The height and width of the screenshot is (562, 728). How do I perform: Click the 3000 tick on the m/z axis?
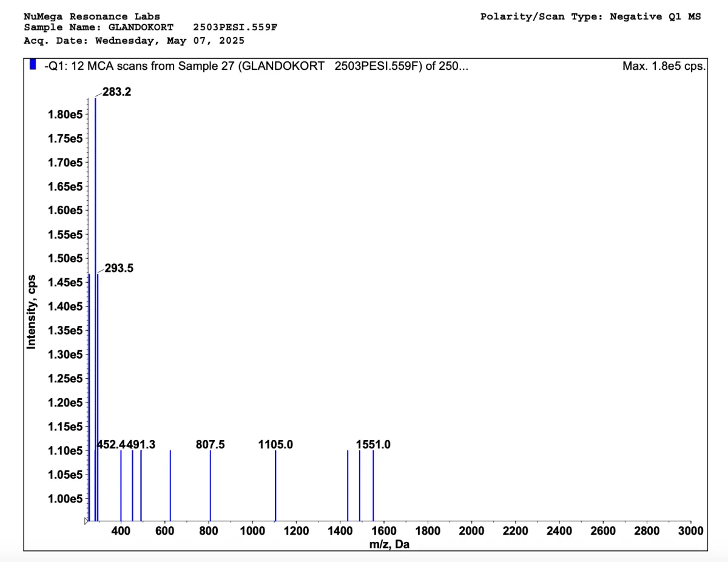pyautogui.click(x=691, y=531)
